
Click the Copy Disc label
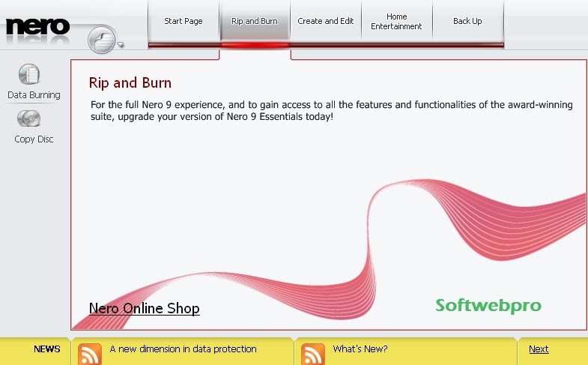point(34,139)
